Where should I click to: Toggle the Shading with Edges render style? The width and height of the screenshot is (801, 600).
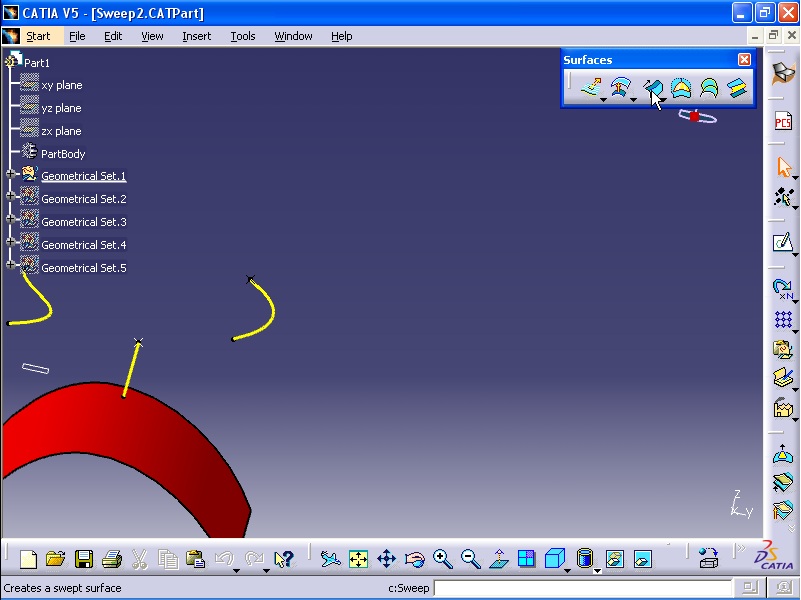(584, 559)
